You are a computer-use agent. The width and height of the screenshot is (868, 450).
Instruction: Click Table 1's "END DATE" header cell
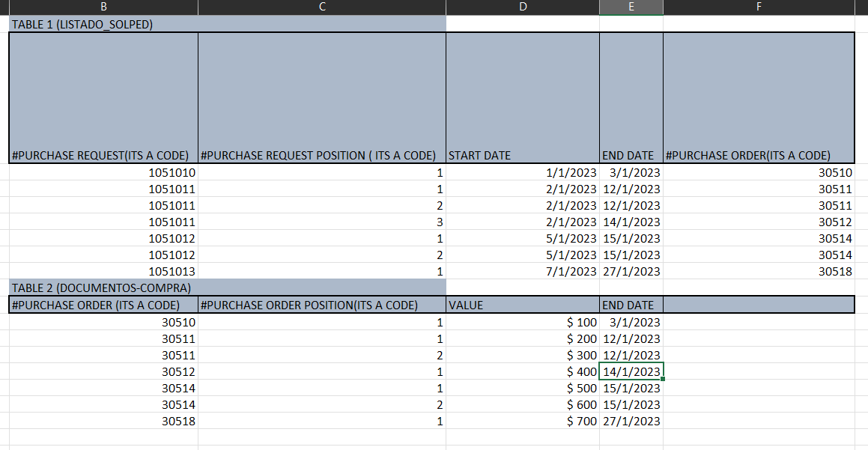(x=631, y=97)
